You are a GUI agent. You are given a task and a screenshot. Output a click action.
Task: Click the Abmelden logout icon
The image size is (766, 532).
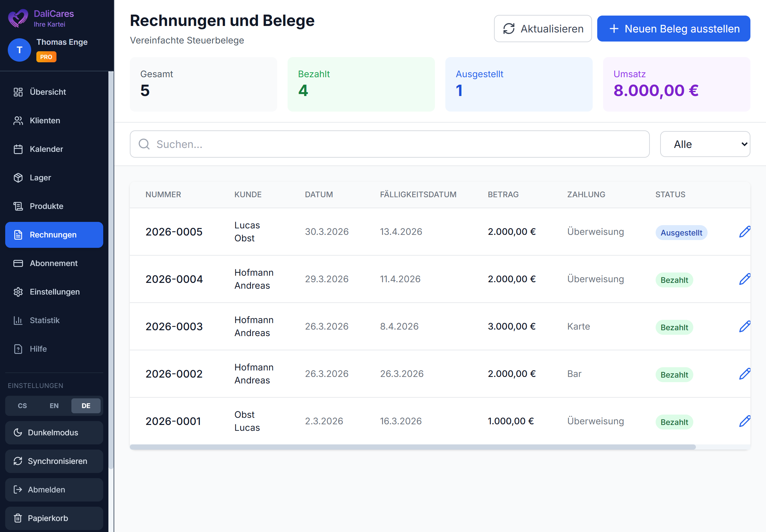pos(19,489)
